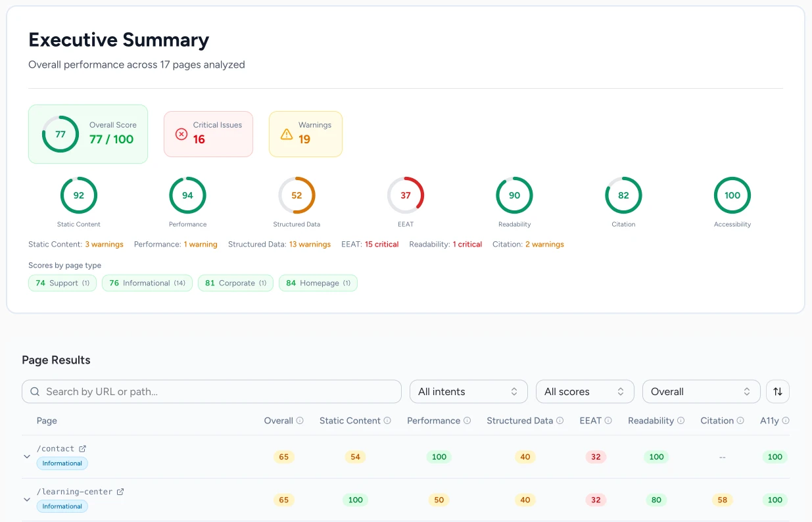Click the search magnifier icon
This screenshot has width=812, height=522.
click(x=34, y=391)
